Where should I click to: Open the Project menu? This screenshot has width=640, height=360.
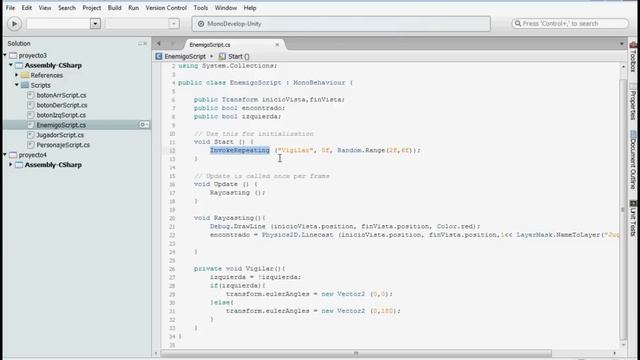point(92,8)
